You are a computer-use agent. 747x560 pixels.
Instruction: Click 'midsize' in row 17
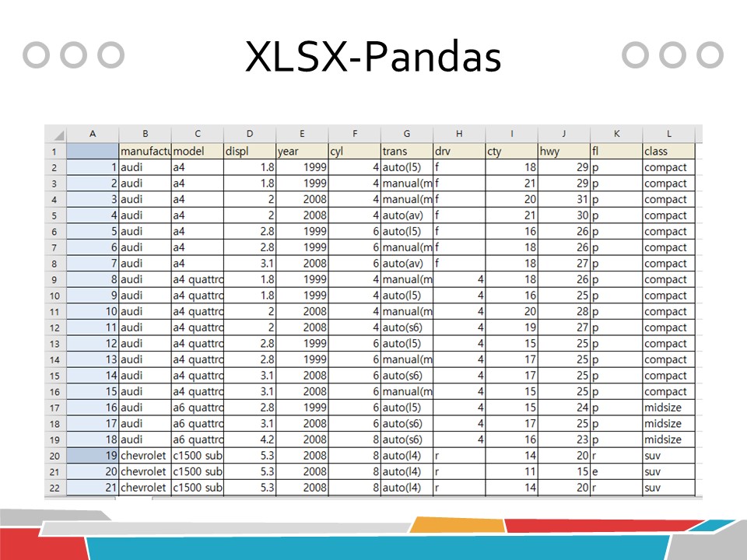669,408
